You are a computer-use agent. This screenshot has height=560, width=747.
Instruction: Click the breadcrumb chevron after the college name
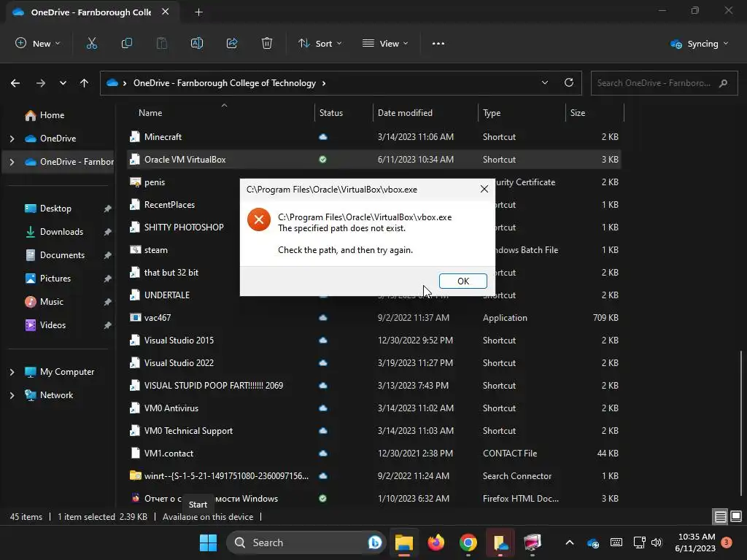coord(324,83)
